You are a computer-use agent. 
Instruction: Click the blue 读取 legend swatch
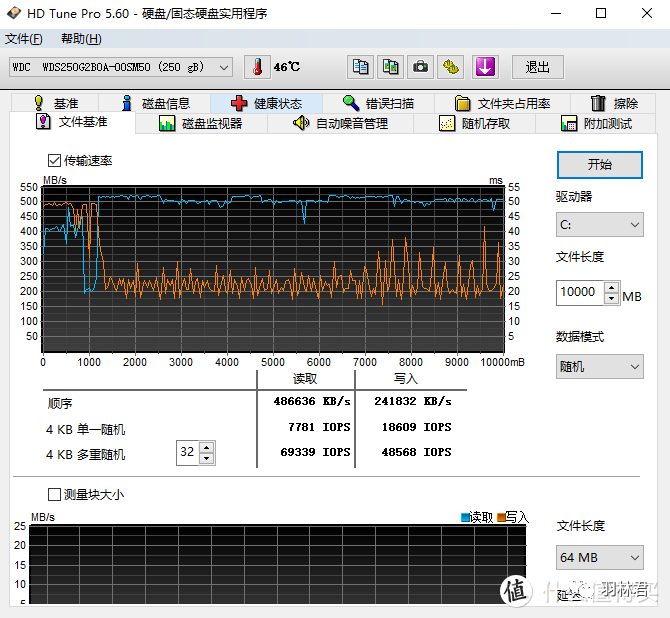[465, 518]
